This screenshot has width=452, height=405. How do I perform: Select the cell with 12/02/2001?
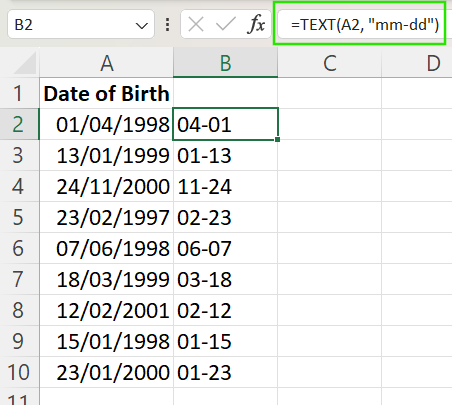[x=107, y=310]
